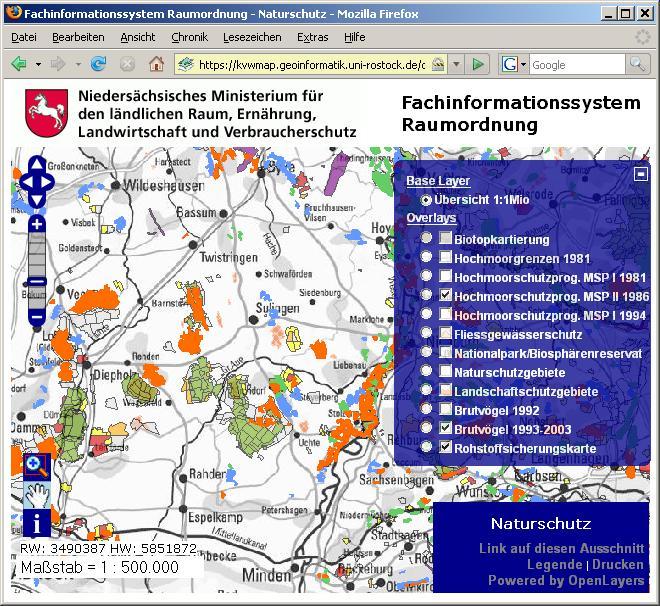Click the map zoom-in plus button

point(37,225)
